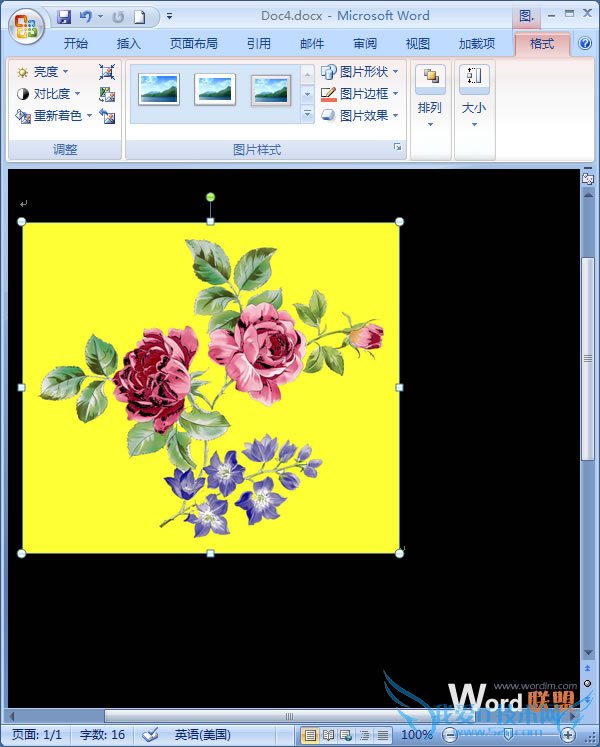Click the zoom slider thumb
Image resolution: width=600 pixels, height=747 pixels.
(x=508, y=734)
